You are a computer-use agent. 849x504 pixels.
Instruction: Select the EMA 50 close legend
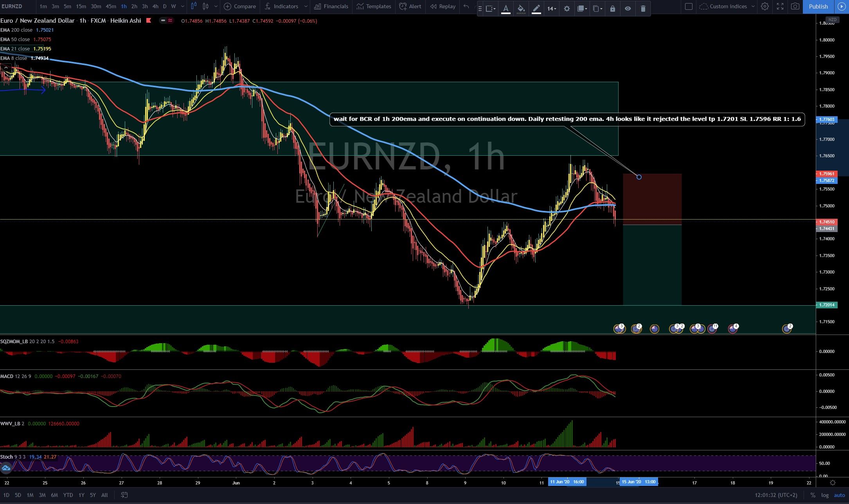15,40
